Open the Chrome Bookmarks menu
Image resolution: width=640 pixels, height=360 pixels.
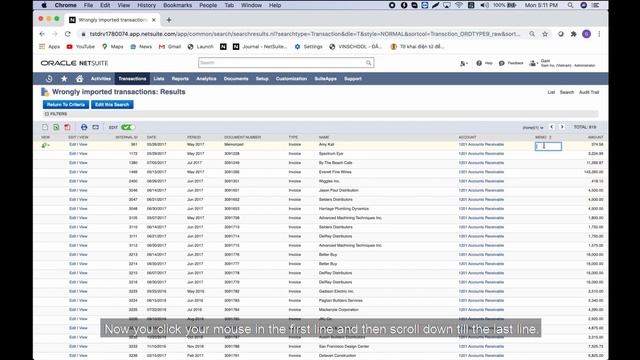[x=178, y=5]
